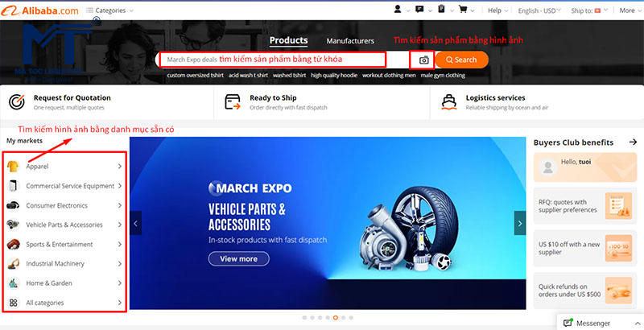This screenshot has height=330, width=644.
Task: Open Commercial Service Equipment category
Action: 70,186
